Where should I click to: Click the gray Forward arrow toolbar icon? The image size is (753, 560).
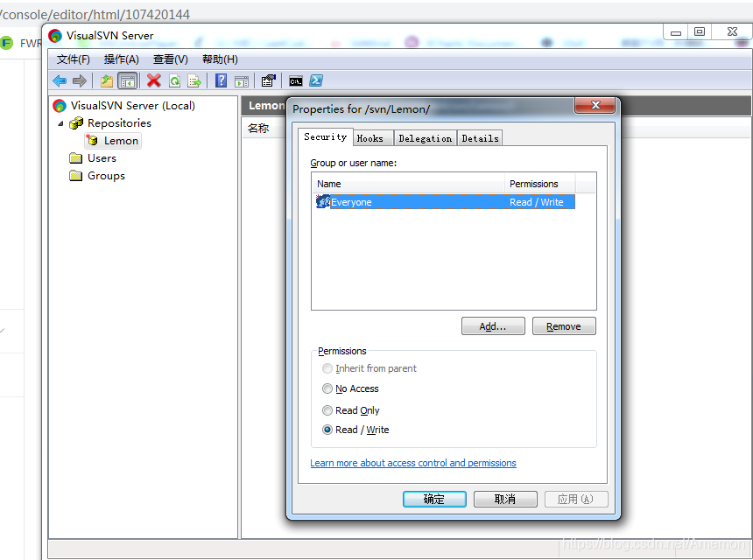80,80
